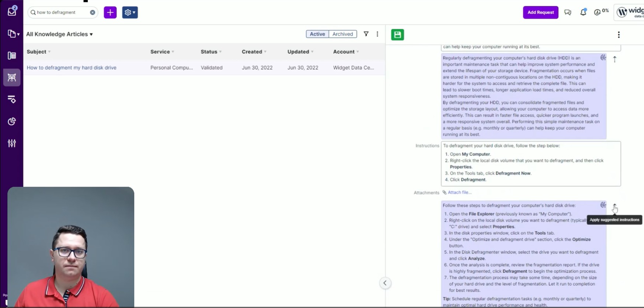Click the notifications bell icon
This screenshot has width=644, height=308.
[x=583, y=13]
